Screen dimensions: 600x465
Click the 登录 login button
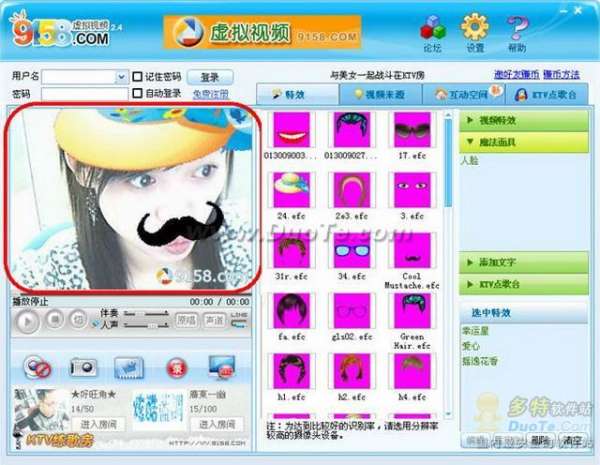click(x=210, y=78)
